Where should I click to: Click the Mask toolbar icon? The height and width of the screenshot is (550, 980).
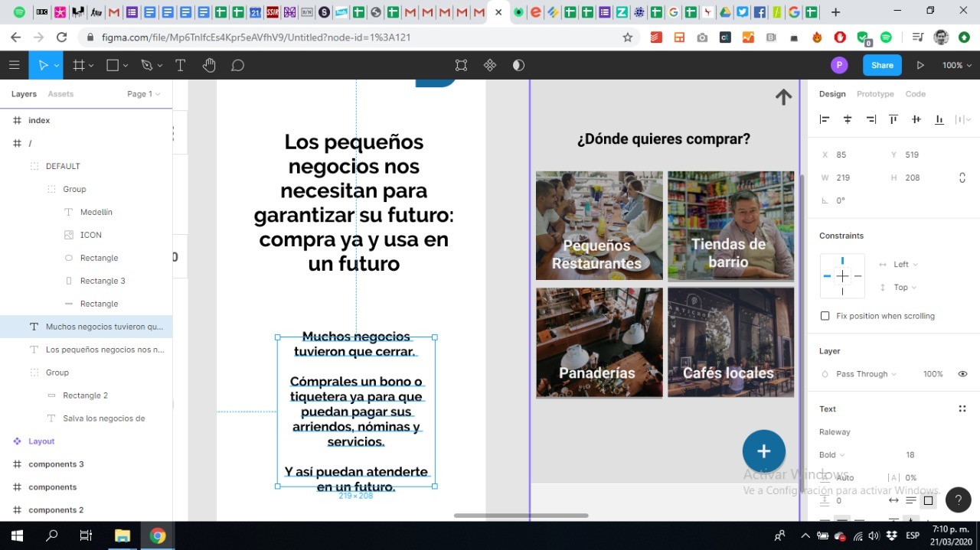tap(518, 65)
